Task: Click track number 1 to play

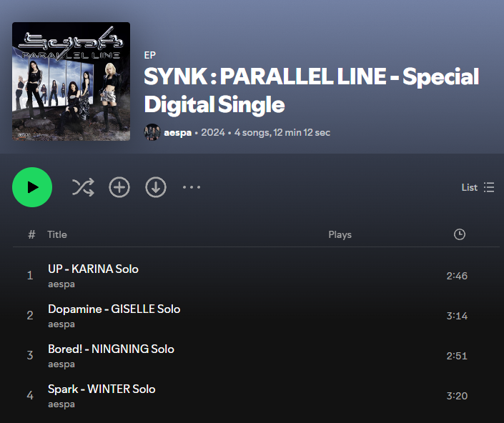Action: pos(30,276)
